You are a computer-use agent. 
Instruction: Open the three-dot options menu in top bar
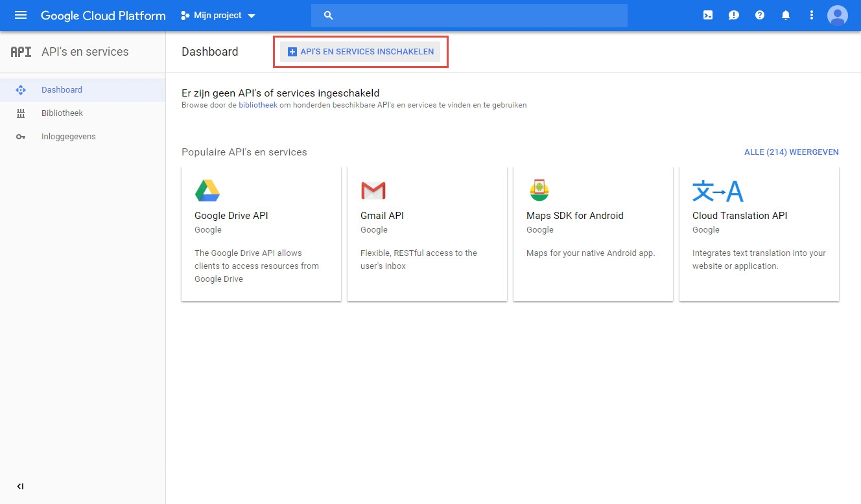(811, 15)
